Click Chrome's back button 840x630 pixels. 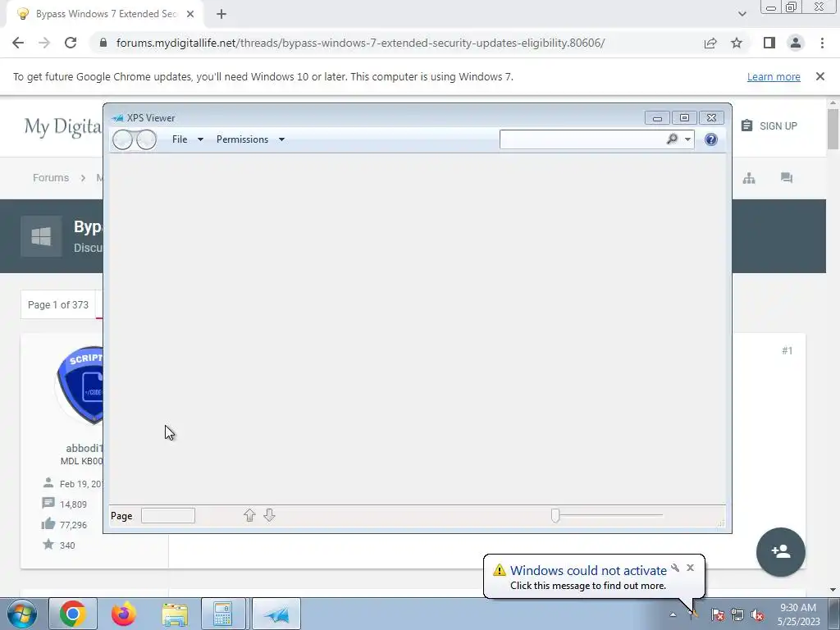18,43
